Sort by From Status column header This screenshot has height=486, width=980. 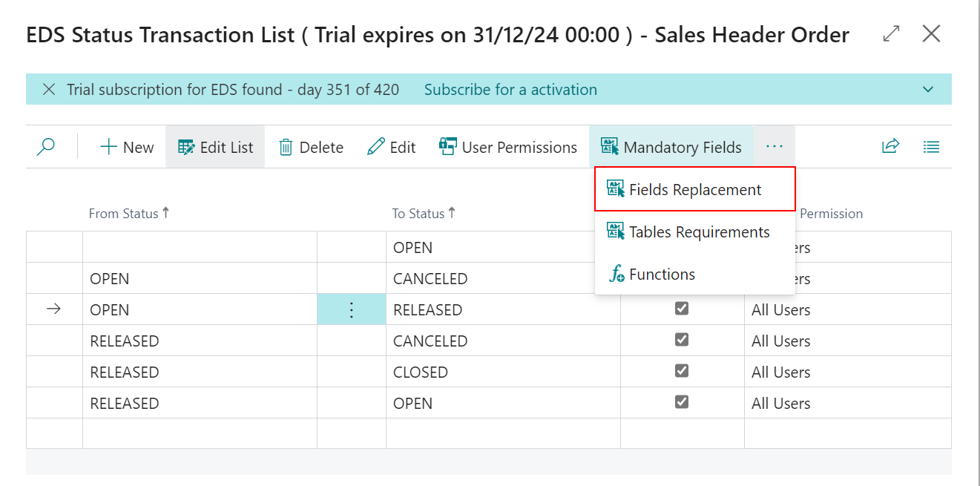(x=129, y=213)
